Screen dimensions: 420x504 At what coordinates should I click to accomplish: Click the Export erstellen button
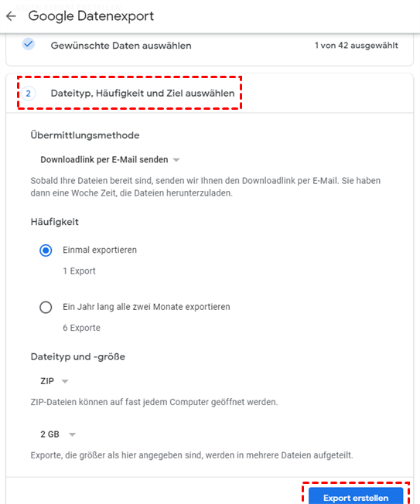point(356,496)
